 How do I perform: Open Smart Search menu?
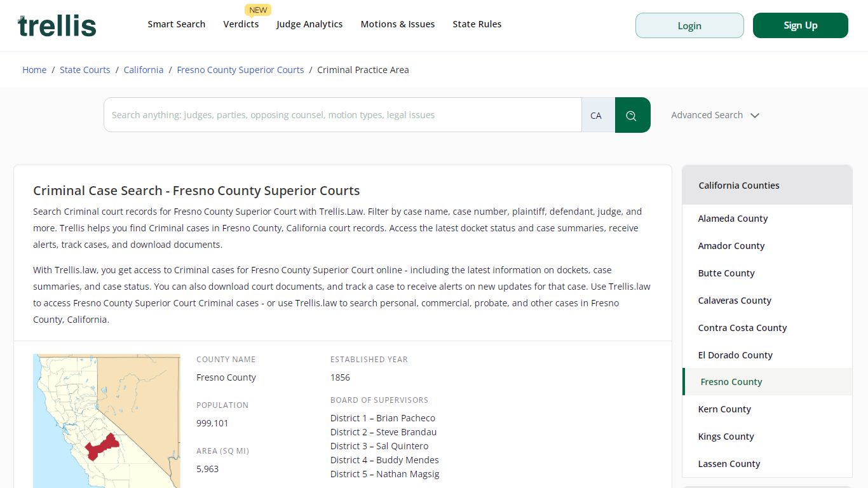pyautogui.click(x=177, y=24)
